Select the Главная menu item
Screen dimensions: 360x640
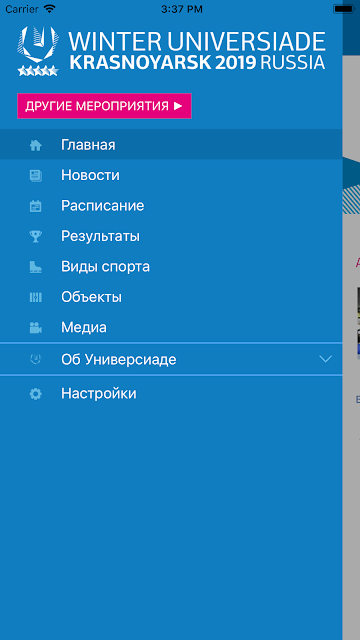(171, 145)
